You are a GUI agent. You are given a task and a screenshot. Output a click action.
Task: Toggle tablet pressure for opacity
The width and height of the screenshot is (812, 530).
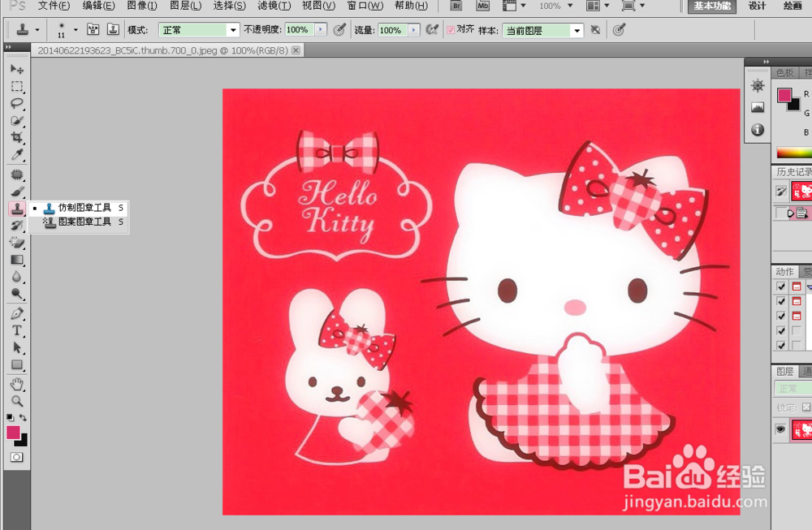click(339, 30)
